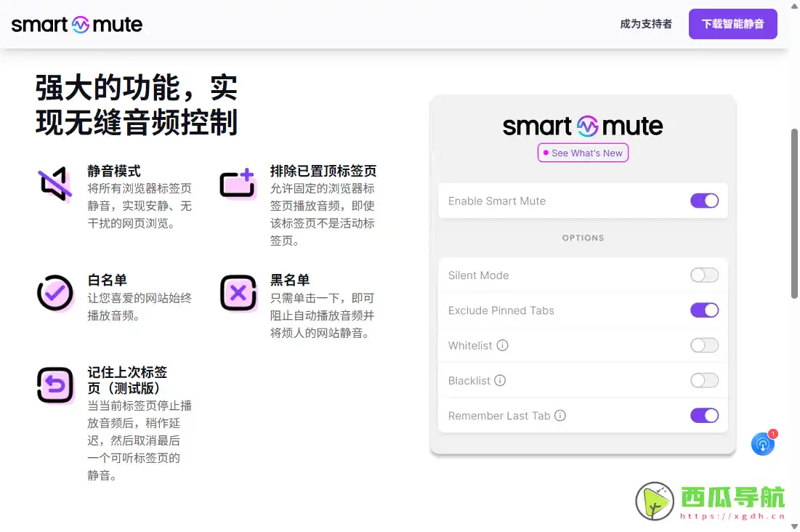Switch off the Remember Last Tab toggle
800x532 pixels.
704,415
